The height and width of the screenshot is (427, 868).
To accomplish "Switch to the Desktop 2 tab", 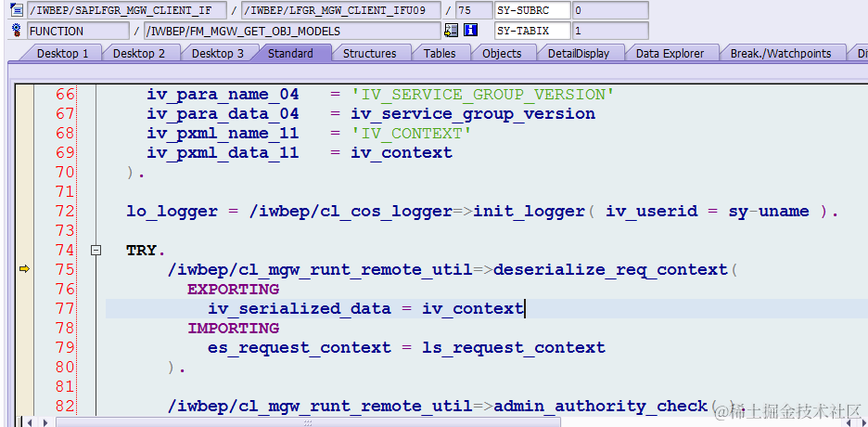I will coord(139,53).
